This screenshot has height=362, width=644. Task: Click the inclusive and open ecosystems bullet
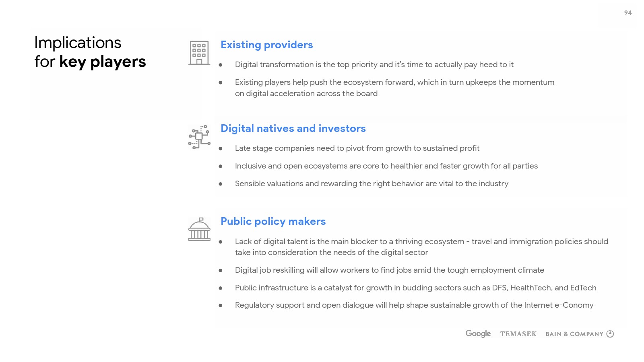coord(386,166)
